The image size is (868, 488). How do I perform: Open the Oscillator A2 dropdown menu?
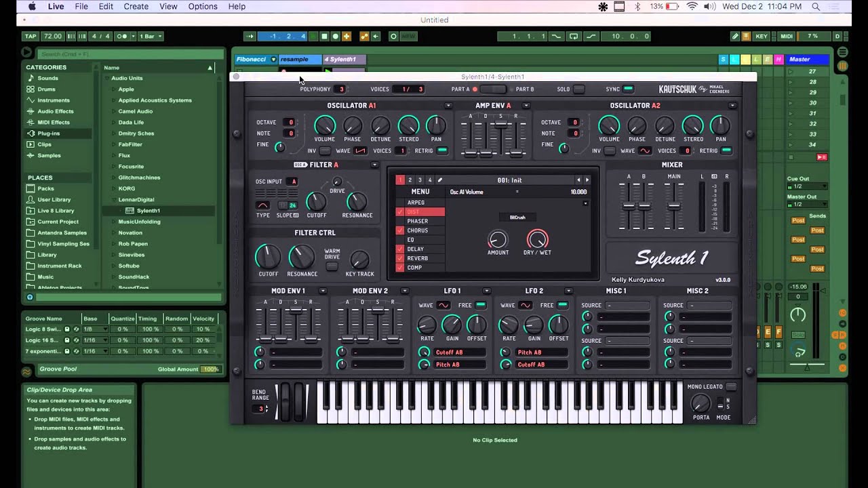tap(732, 106)
